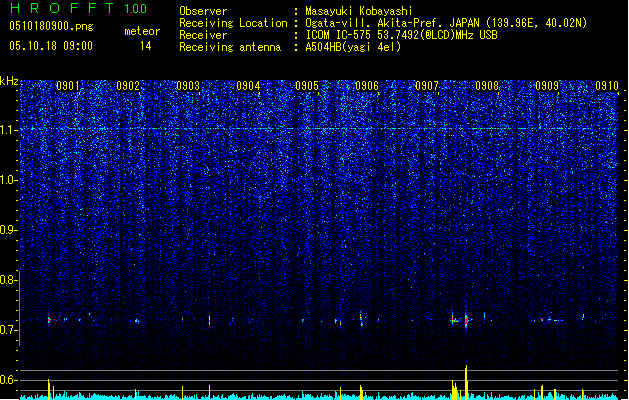Click the 'Observer' field label
Screen dimensions: 629x400
pos(203,11)
